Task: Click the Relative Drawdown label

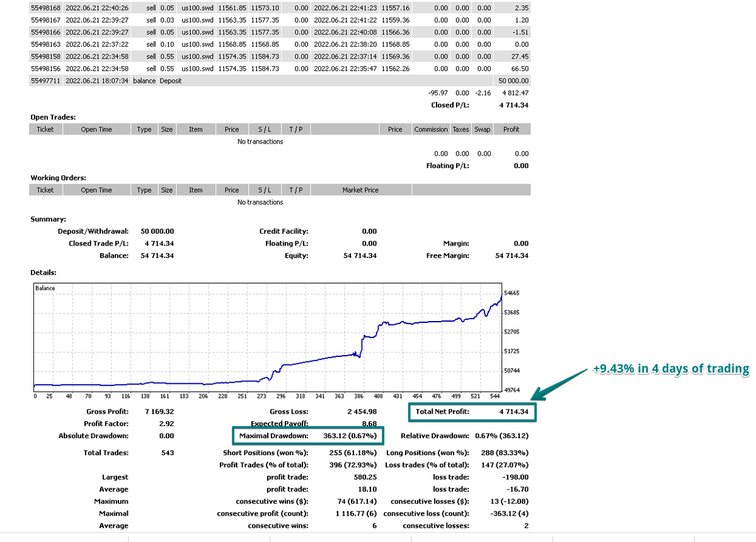Action: [x=435, y=436]
